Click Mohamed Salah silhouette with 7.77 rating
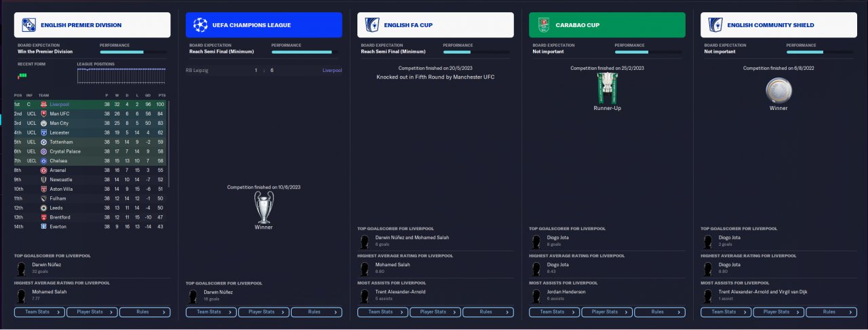The image size is (868, 330). [22, 295]
